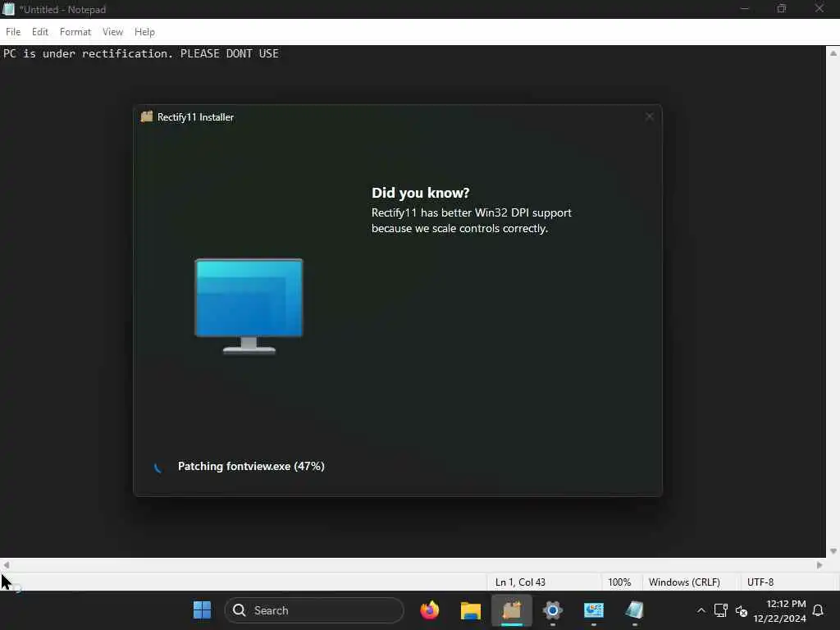This screenshot has width=840, height=630.
Task: Click the taskbar Search box
Action: [314, 610]
